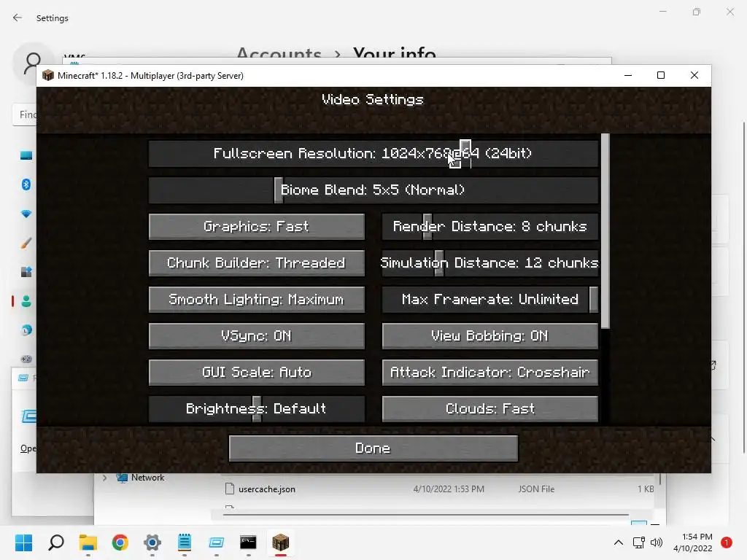747x560 pixels.
Task: Open Gaming icon in Settings sidebar
Action: 26,359
